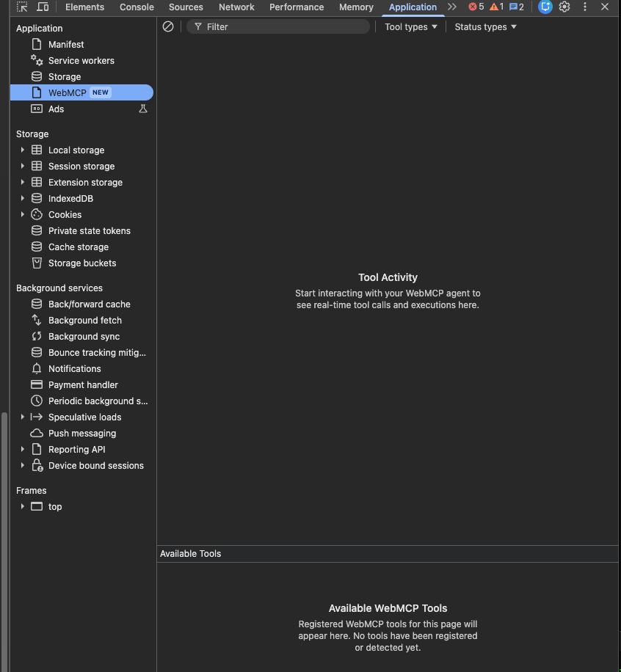Switch to the Console tab
The image size is (621, 672).
click(x=137, y=7)
